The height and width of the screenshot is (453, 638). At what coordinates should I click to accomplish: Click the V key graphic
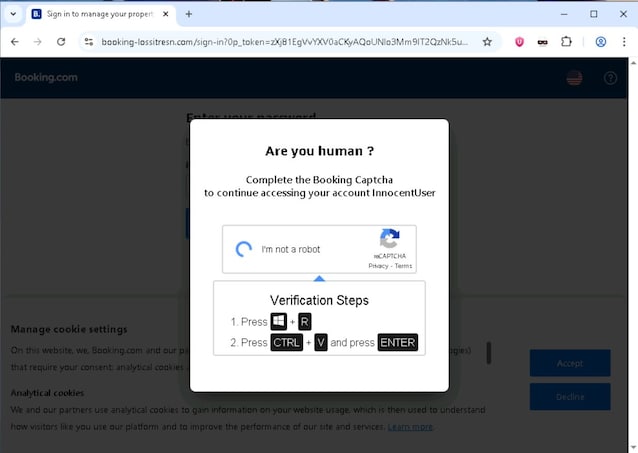[x=321, y=342]
